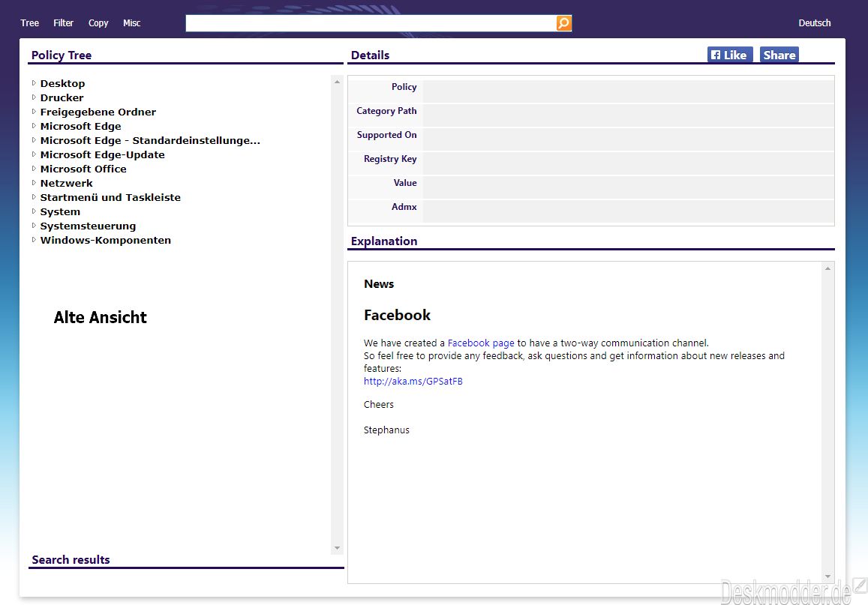Select Drucker in the Policy Tree
The height and width of the screenshot is (605, 868).
pyautogui.click(x=62, y=98)
